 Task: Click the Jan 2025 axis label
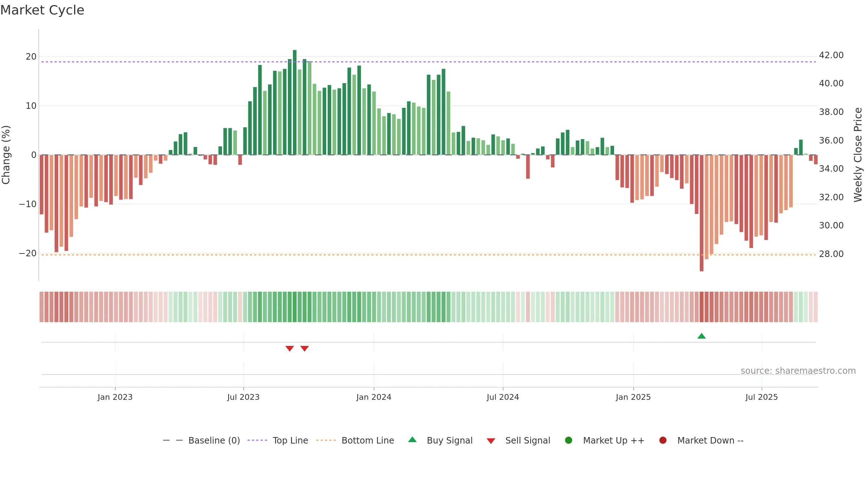[x=633, y=397]
